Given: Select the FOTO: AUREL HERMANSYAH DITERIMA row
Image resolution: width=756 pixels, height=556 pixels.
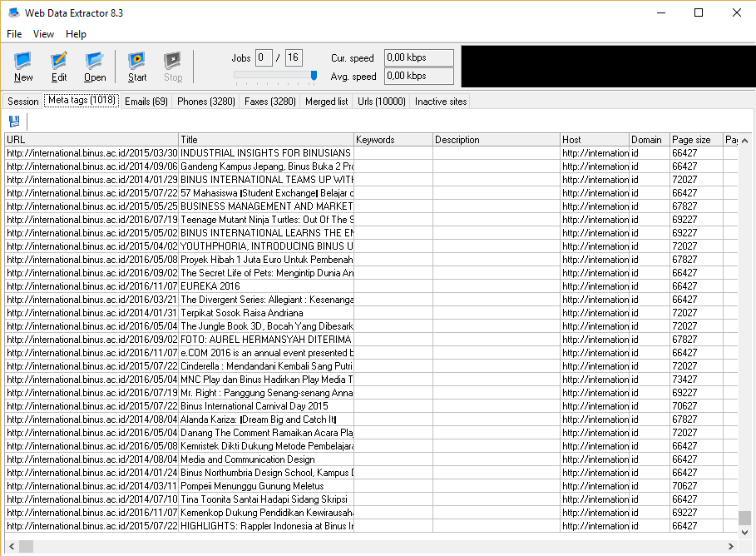Looking at the screenshot, I should (371, 340).
